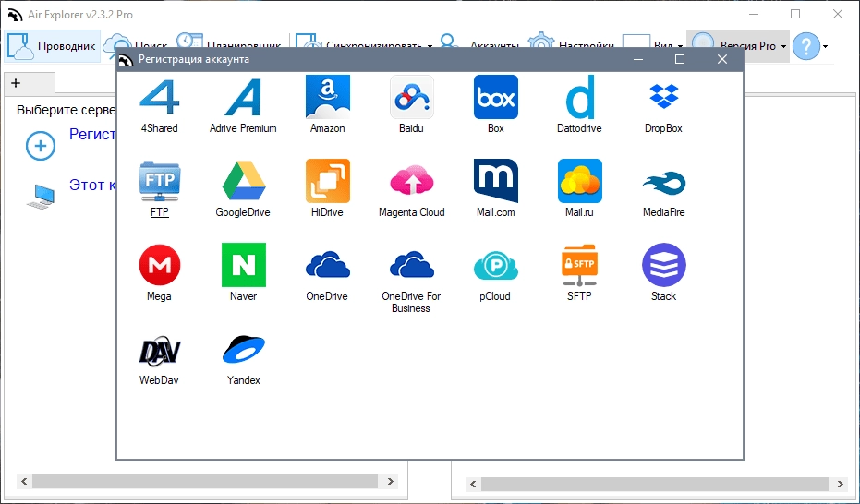Open the Проводник toolbar button
The width and height of the screenshot is (860, 504).
(x=53, y=46)
